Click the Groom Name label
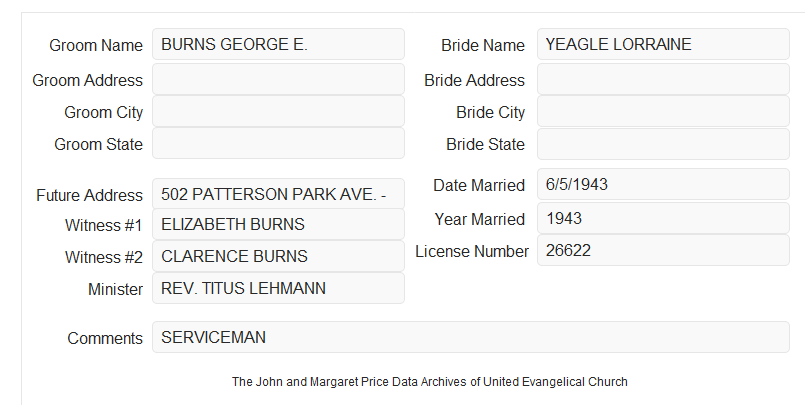This screenshot has width=805, height=405. [96, 45]
